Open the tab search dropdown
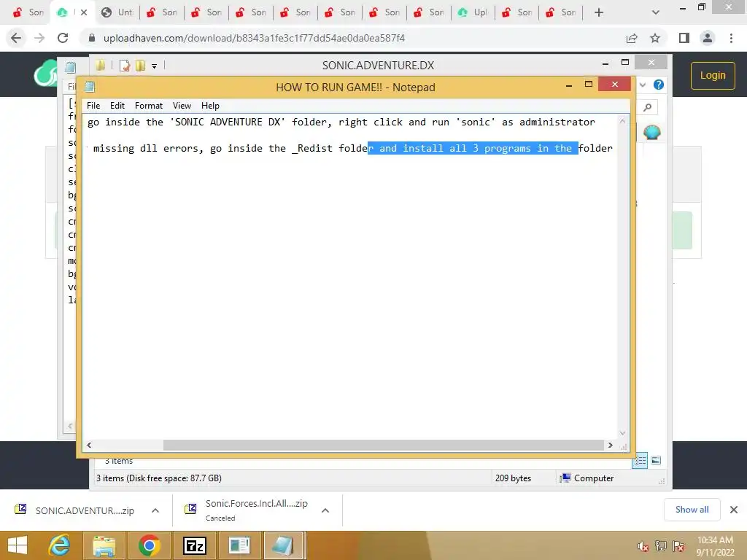The width and height of the screenshot is (747, 560). tap(656, 12)
